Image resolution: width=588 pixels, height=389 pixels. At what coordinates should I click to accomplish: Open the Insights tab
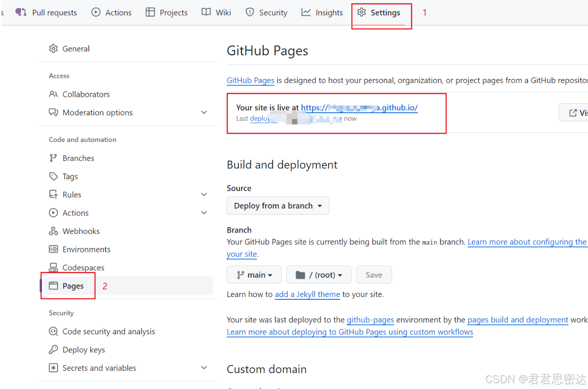[x=322, y=13]
